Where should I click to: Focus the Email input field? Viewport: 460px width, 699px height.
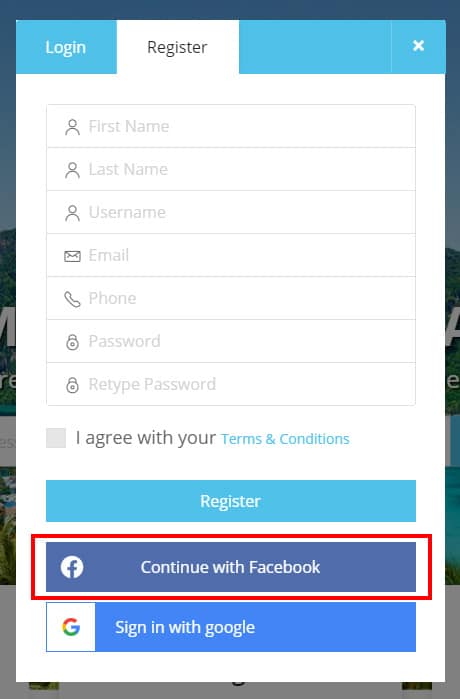point(231,255)
